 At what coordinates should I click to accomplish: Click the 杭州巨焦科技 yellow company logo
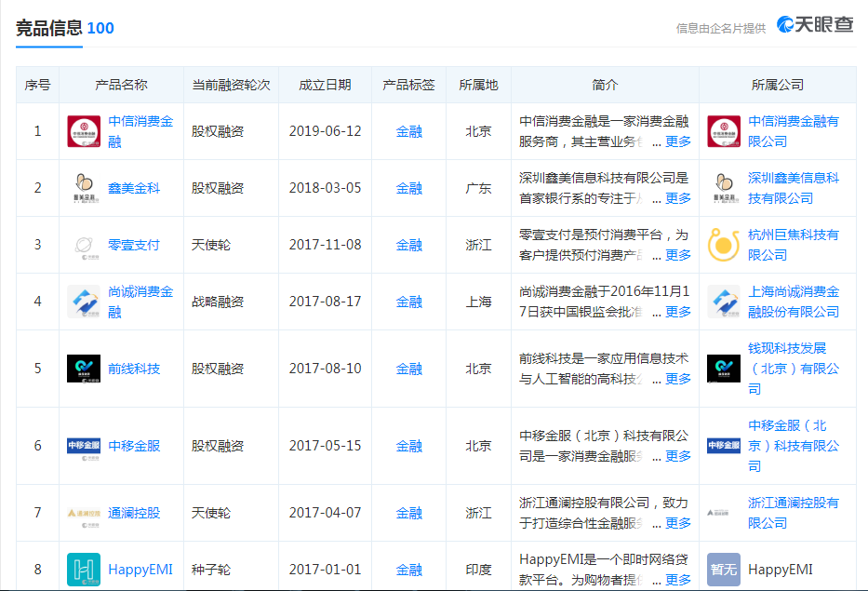pyautogui.click(x=723, y=245)
